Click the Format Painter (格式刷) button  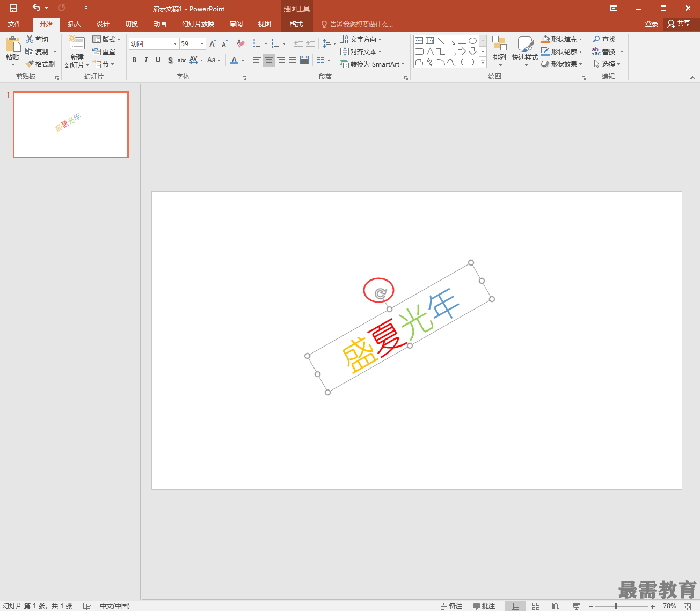pos(40,64)
